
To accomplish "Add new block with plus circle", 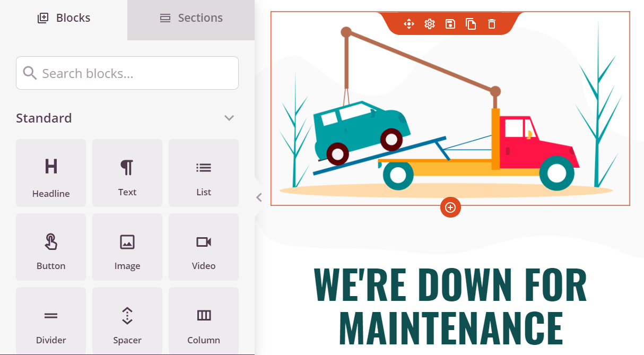I will 450,207.
